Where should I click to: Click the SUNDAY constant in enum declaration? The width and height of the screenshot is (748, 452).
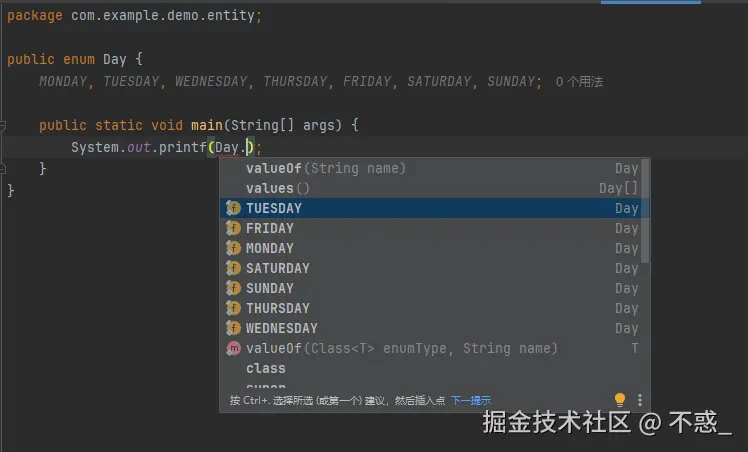[511, 82]
